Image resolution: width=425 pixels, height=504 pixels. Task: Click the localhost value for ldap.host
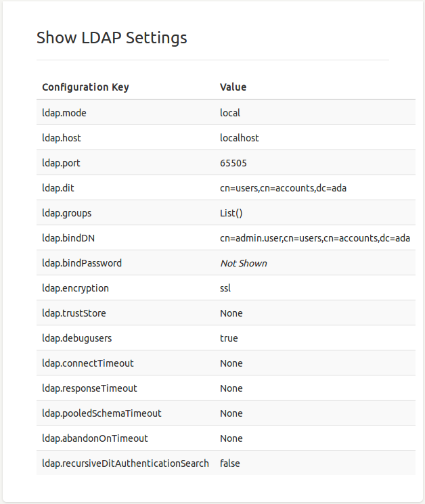pos(240,138)
